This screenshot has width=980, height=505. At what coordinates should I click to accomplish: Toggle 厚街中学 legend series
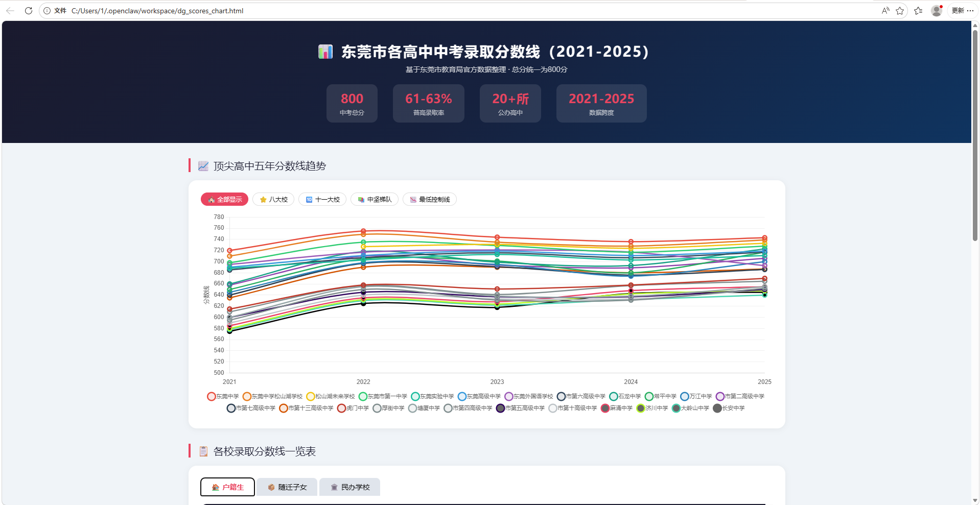389,408
